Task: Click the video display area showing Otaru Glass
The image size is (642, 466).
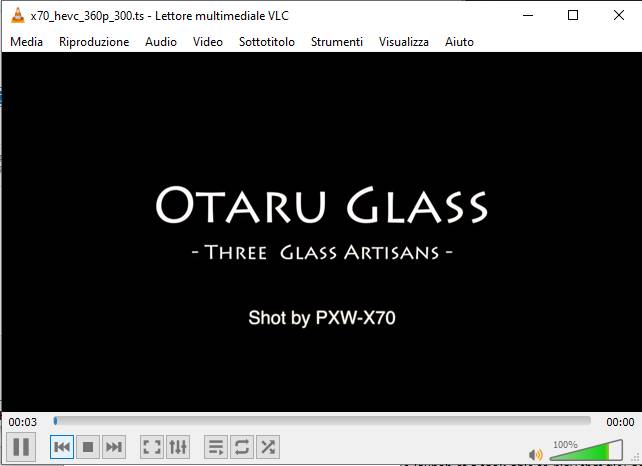Action: (x=321, y=232)
